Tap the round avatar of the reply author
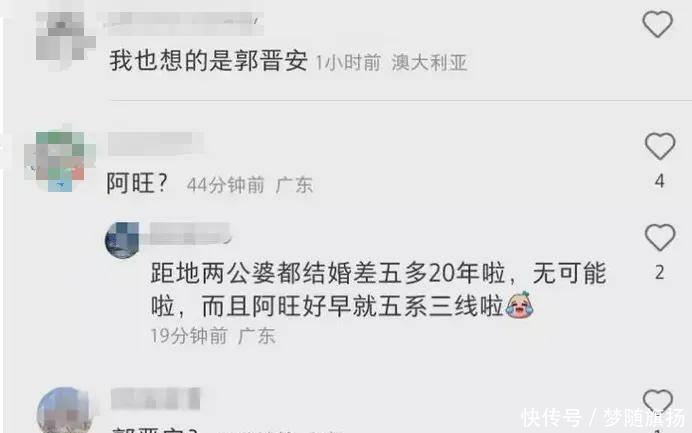The width and height of the screenshot is (692, 433). point(122,240)
